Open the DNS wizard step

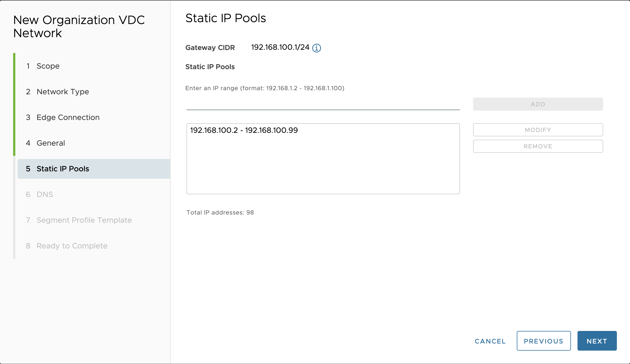click(x=45, y=195)
